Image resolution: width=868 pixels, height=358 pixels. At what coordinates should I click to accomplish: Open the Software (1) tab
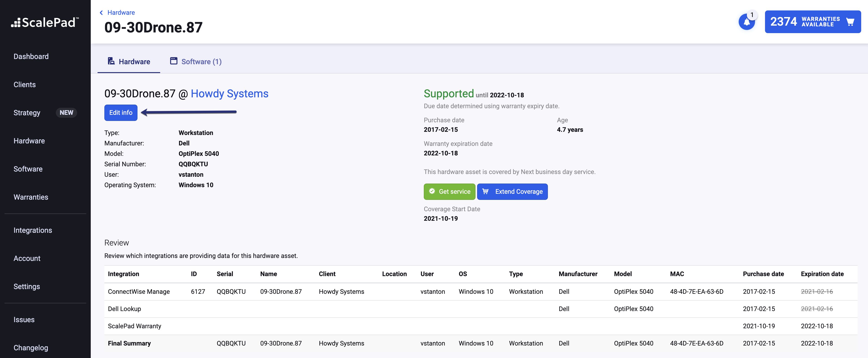click(201, 61)
